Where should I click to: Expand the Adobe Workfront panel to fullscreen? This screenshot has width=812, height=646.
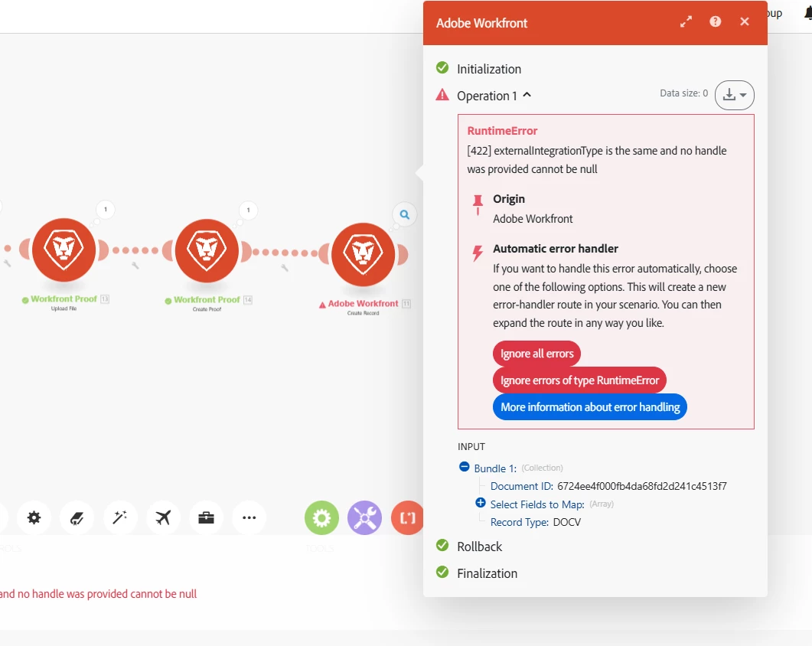(x=686, y=21)
